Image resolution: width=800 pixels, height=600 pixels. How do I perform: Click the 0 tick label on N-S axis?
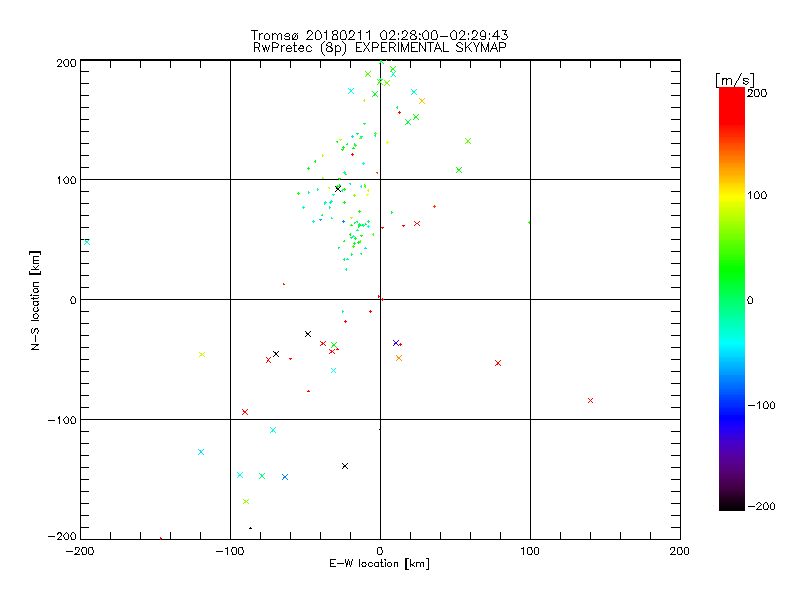pyautogui.click(x=73, y=300)
